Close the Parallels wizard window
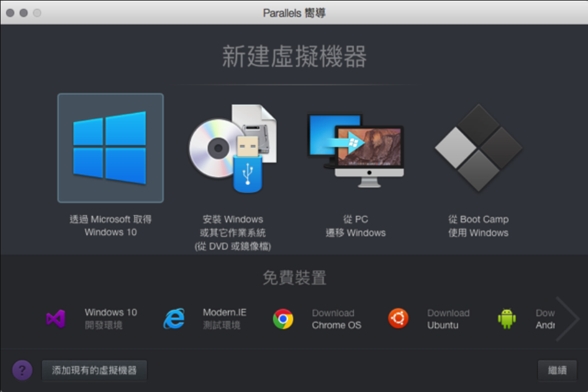The width and height of the screenshot is (588, 392). [x=10, y=13]
